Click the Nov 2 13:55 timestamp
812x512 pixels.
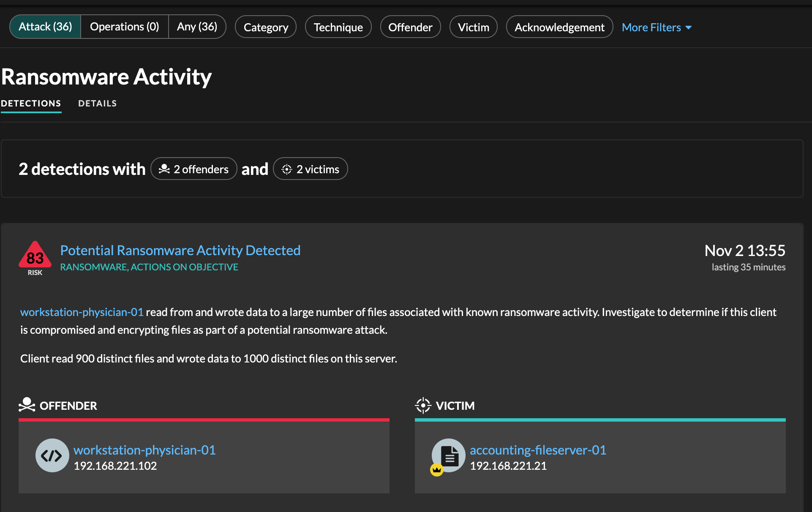pos(745,251)
